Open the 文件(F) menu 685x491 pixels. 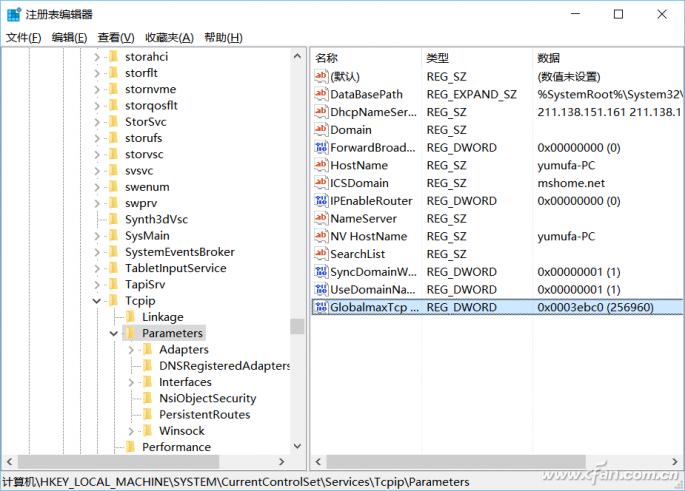coord(24,38)
